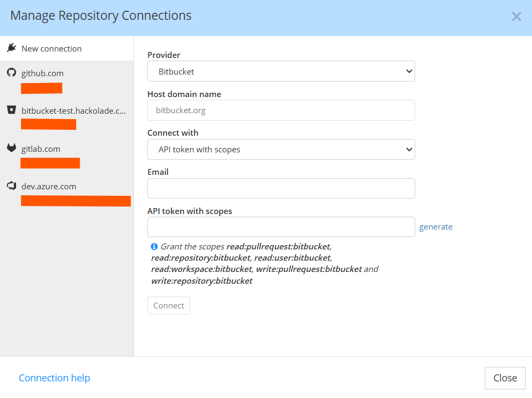Click the blue info icon near scopes hint
Viewport: 532px width, 398px height.
(x=154, y=247)
